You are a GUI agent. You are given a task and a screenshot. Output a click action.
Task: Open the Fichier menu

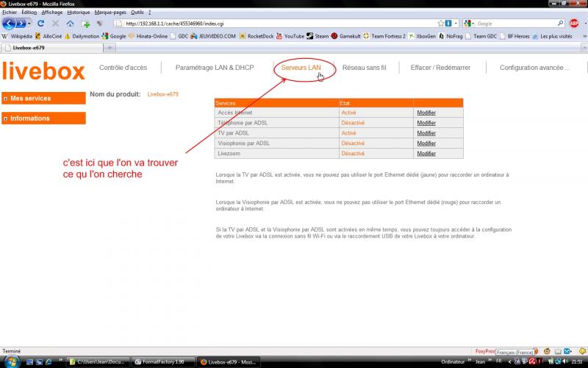[10, 13]
